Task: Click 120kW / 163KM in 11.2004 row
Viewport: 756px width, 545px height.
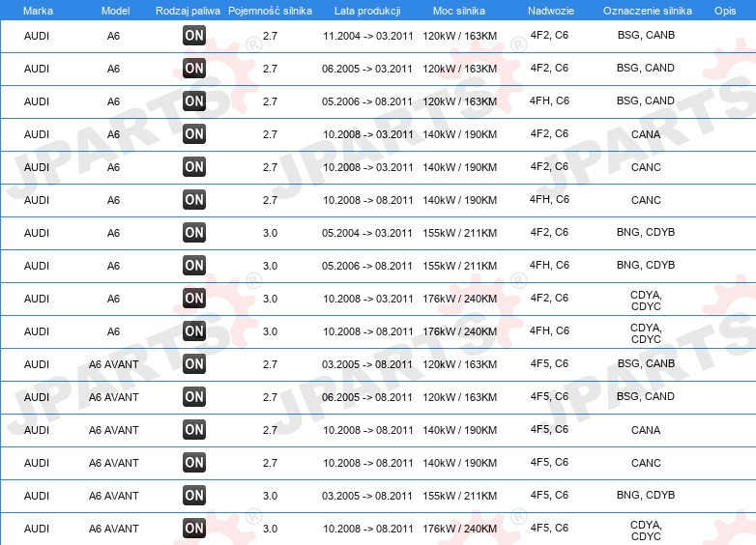Action: pos(459,36)
